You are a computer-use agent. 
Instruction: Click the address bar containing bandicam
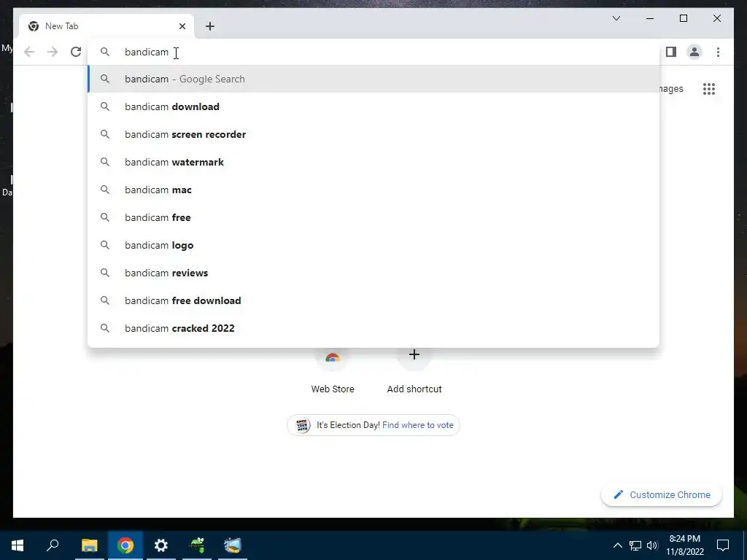point(373,52)
